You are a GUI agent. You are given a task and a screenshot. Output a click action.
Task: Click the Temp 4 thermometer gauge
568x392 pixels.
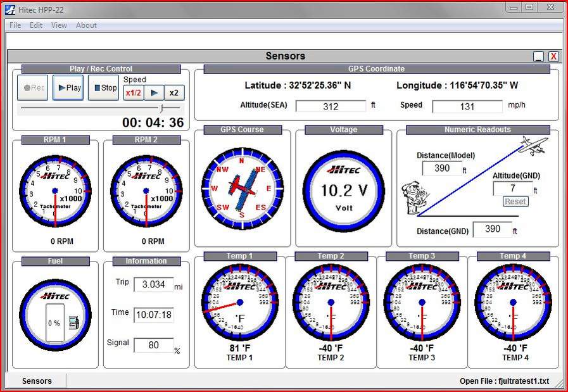click(x=513, y=302)
